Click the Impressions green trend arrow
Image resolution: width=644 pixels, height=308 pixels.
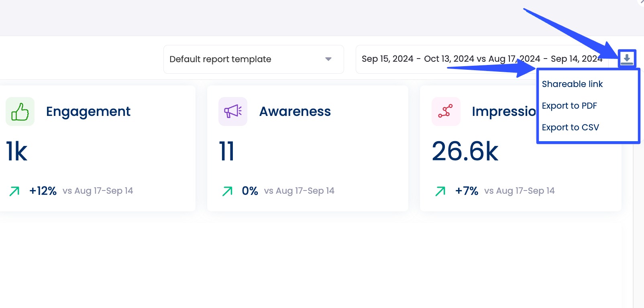(x=440, y=191)
